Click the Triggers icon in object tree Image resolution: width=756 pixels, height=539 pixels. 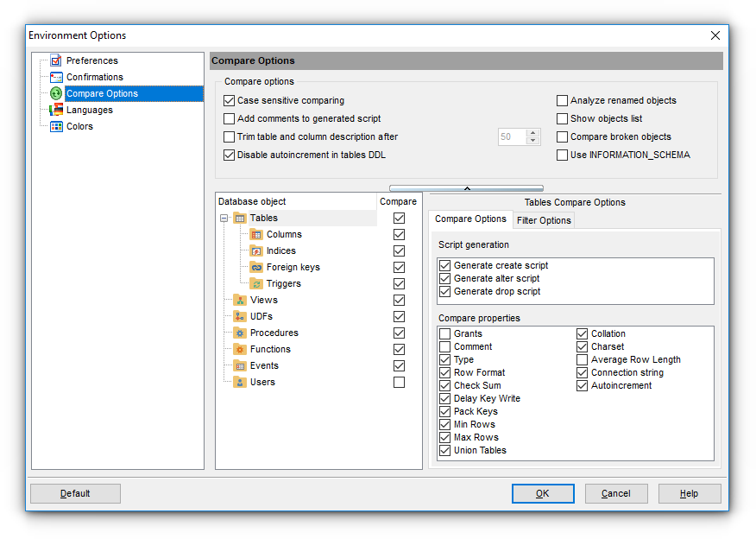256,283
